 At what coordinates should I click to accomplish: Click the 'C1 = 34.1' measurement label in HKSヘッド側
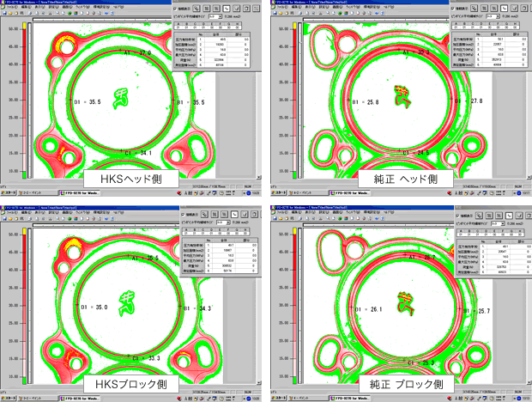tap(138, 153)
